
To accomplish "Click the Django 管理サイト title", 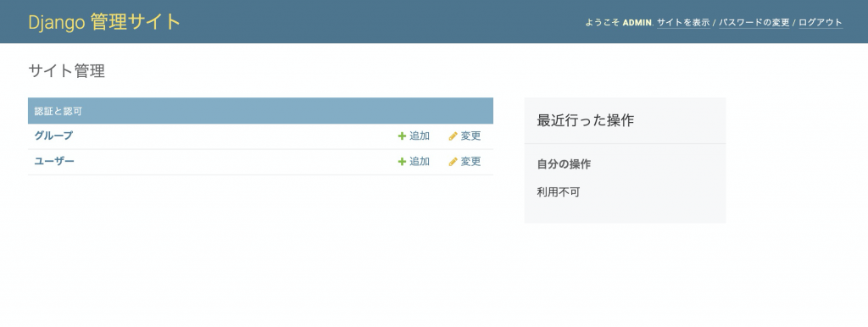I will [x=104, y=22].
